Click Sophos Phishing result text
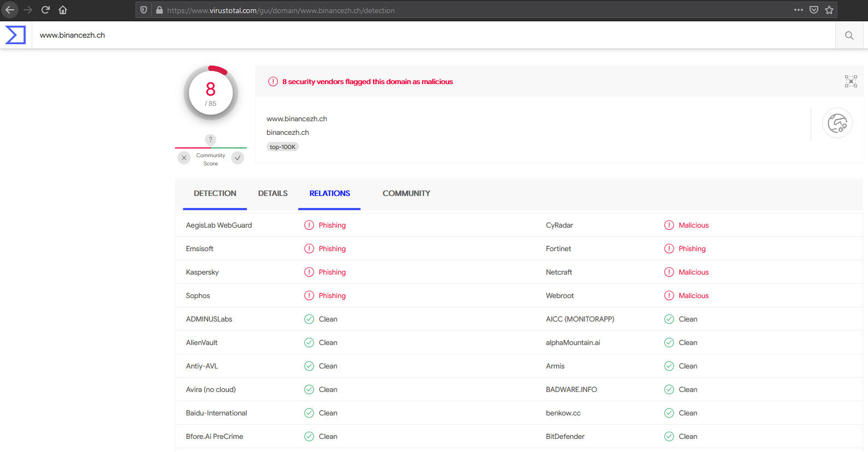Viewport: 868px width, 452px height. (x=332, y=295)
